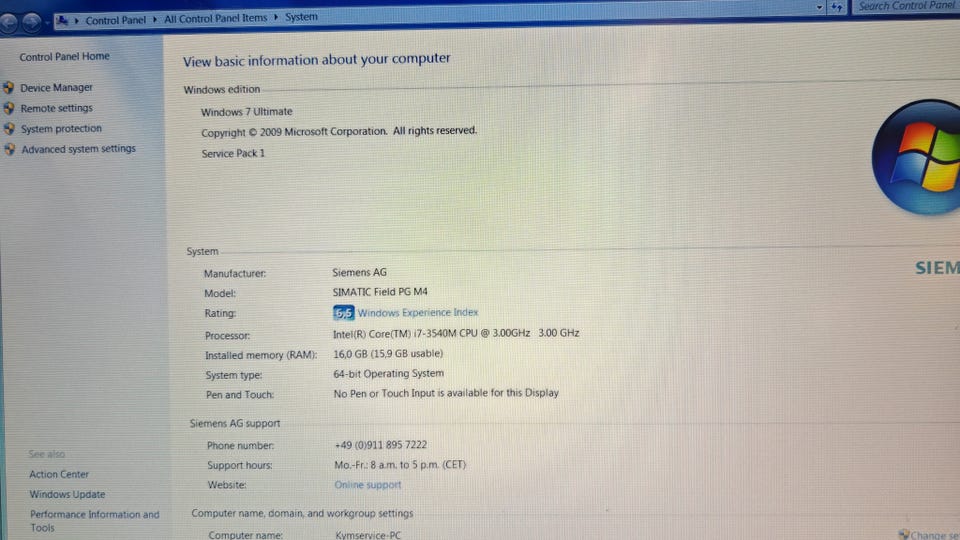Click the Copyright 2009 Microsoft Corporation text
The width and height of the screenshot is (960, 540).
[339, 132]
